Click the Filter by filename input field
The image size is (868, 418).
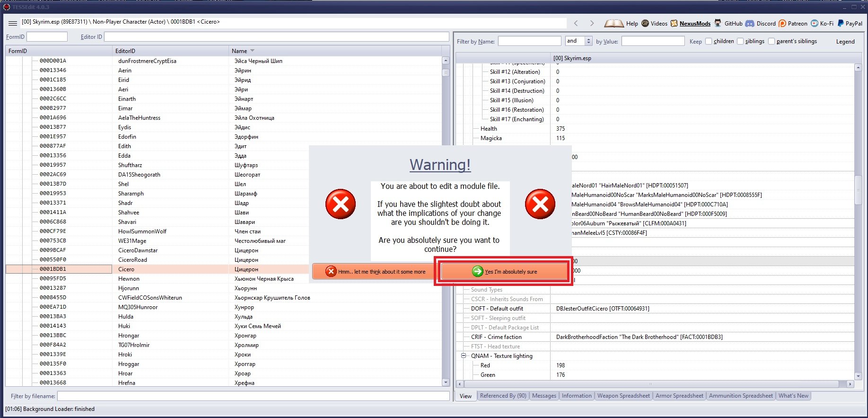pos(253,396)
